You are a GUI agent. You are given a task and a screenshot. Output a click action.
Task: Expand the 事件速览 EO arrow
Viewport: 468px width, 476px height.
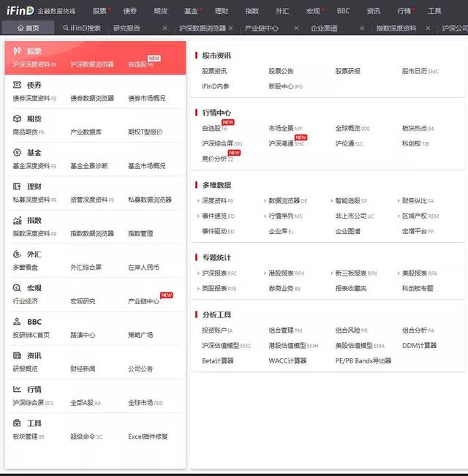[198, 216]
